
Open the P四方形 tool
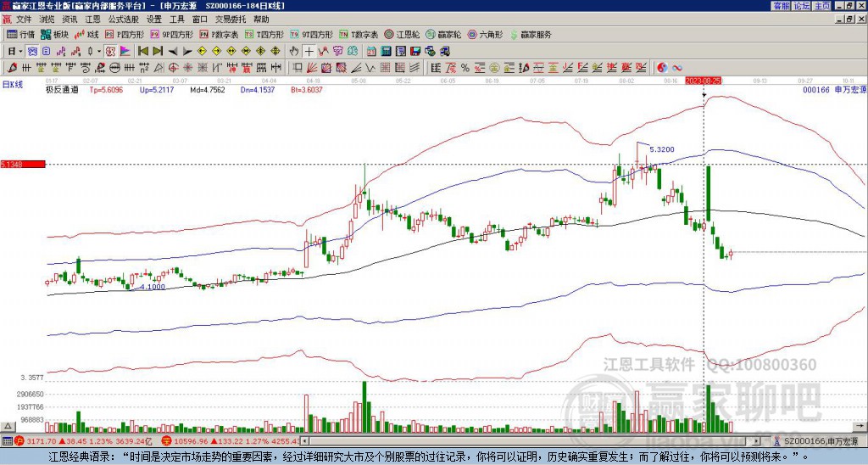[125, 34]
